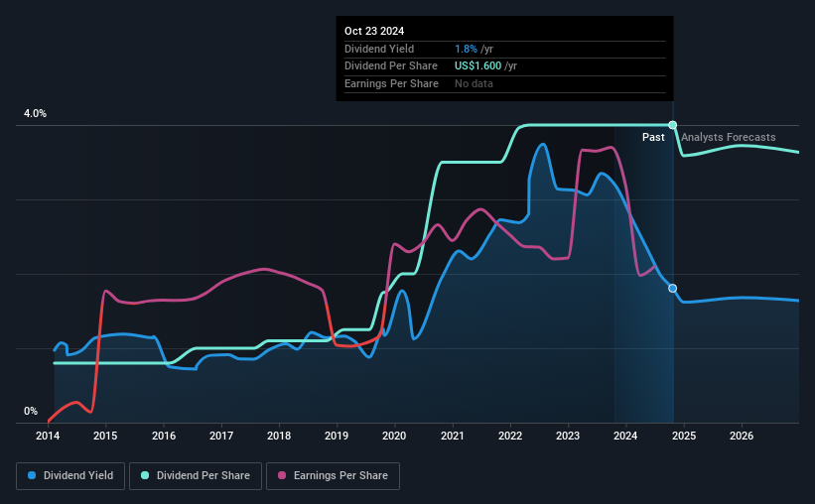Select the Dividend Per Share marker at Oct 2024

tap(673, 125)
